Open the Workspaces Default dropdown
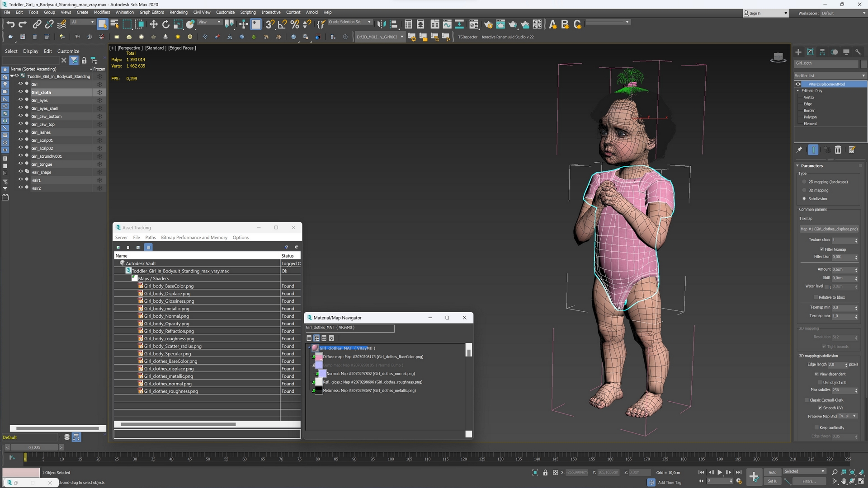868x488 pixels. coord(844,14)
